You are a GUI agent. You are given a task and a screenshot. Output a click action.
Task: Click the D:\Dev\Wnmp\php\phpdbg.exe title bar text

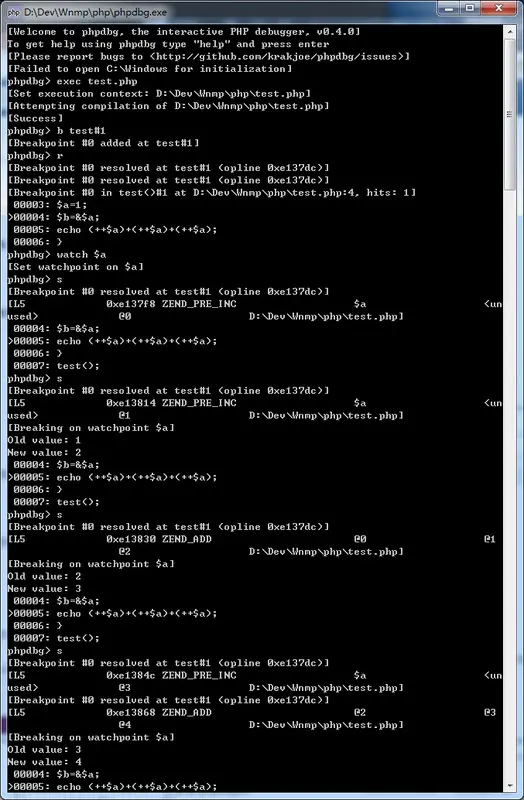pos(95,12)
